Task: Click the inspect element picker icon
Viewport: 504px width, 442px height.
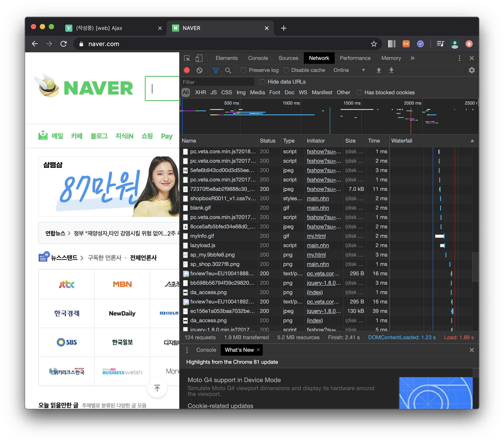Action: 187,58
